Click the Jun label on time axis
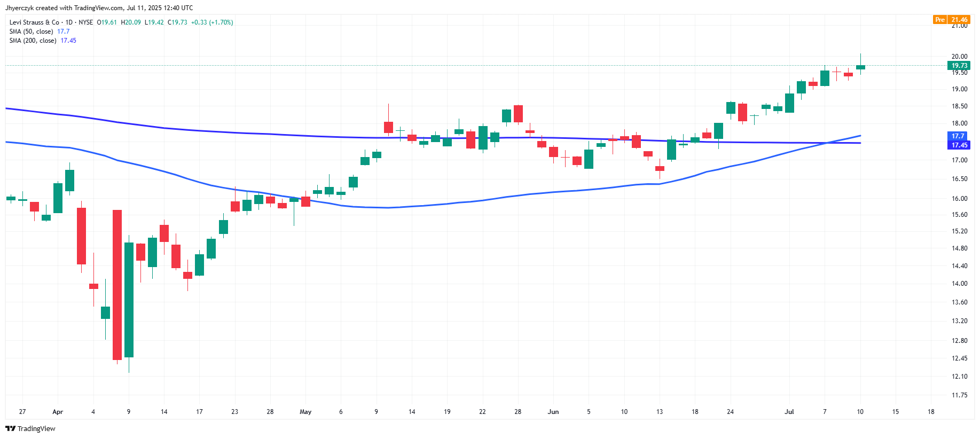 pos(553,412)
